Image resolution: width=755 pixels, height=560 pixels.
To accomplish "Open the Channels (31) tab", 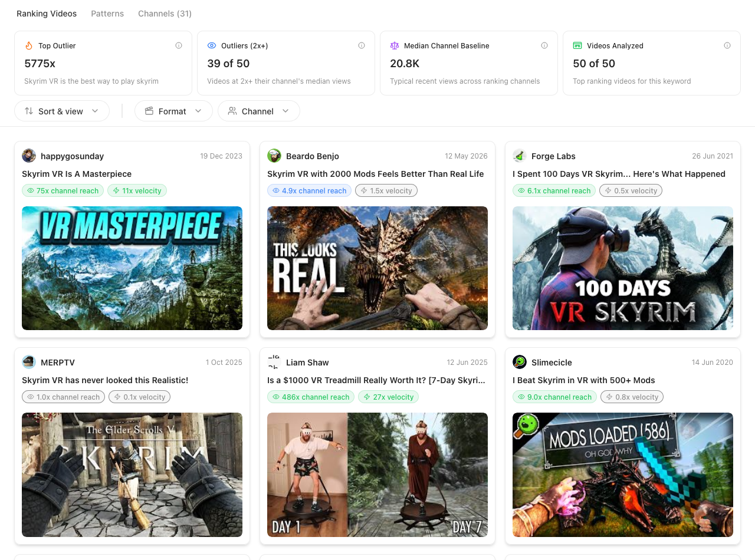I will tap(165, 14).
